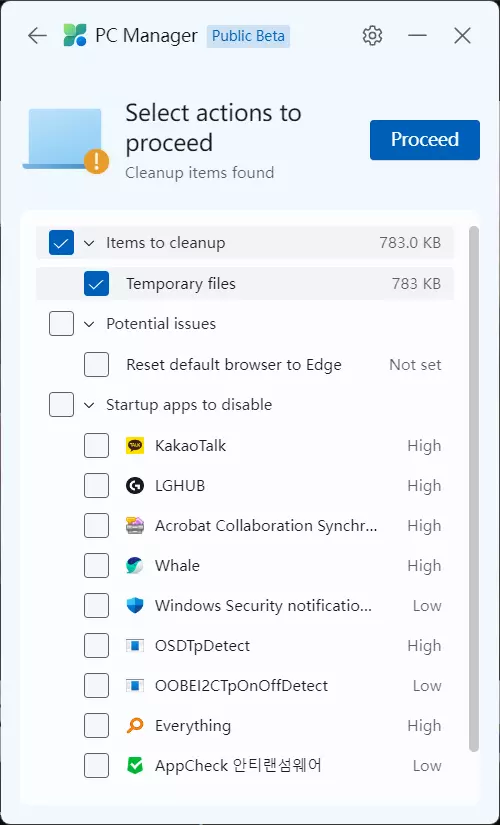Click the Proceed button
The image size is (500, 825).
[425, 139]
